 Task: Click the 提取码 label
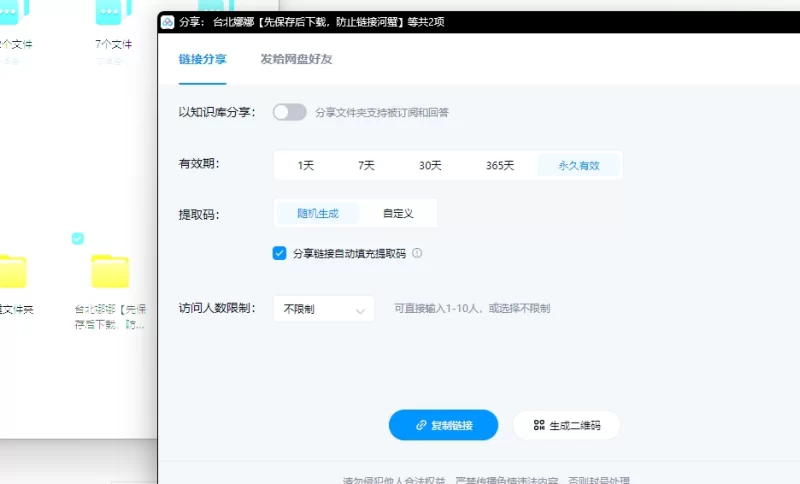click(199, 215)
